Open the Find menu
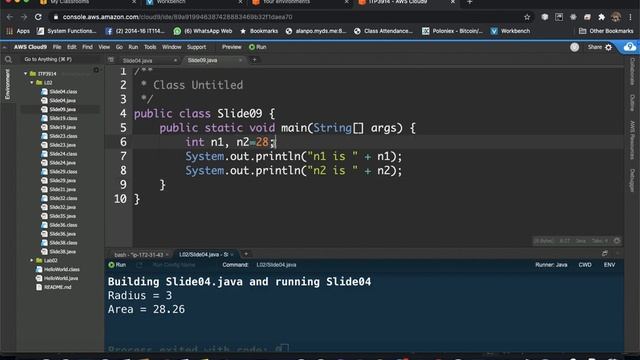This screenshot has height=360, width=640. coord(87,47)
